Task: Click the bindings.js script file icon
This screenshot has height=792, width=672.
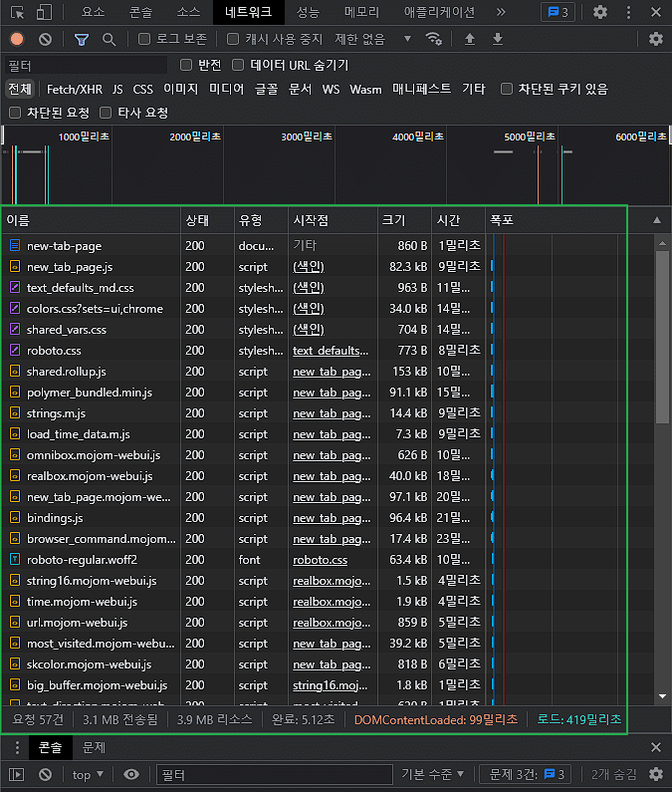Action: (x=15, y=517)
